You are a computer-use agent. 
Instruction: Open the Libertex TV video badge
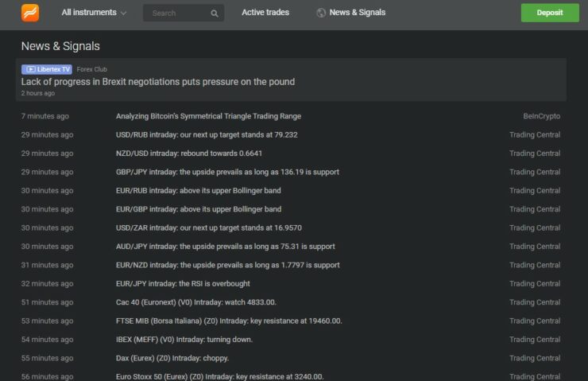(47, 69)
